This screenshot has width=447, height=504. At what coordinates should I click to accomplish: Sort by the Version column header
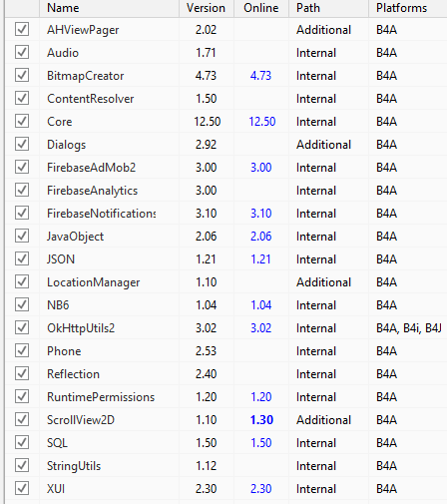point(207,8)
